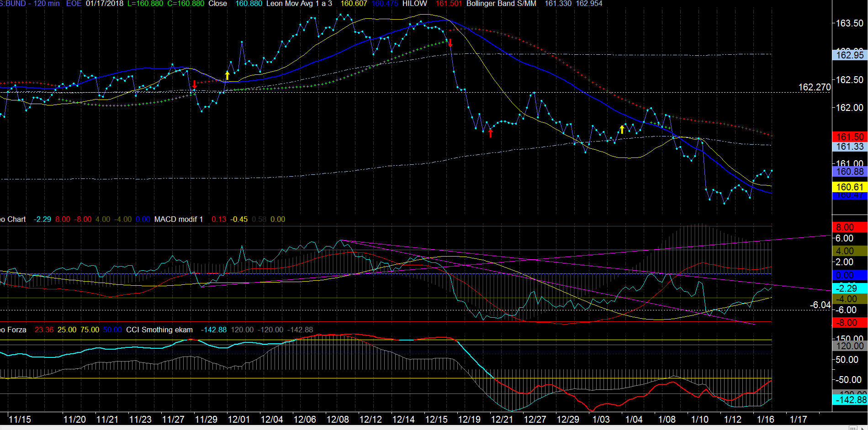
Task: Click the red 161.501 HILOW value
Action: (x=449, y=4)
